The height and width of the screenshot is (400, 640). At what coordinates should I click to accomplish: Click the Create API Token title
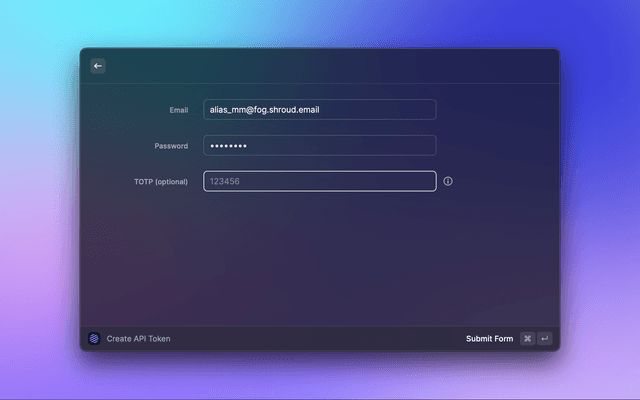(138, 339)
